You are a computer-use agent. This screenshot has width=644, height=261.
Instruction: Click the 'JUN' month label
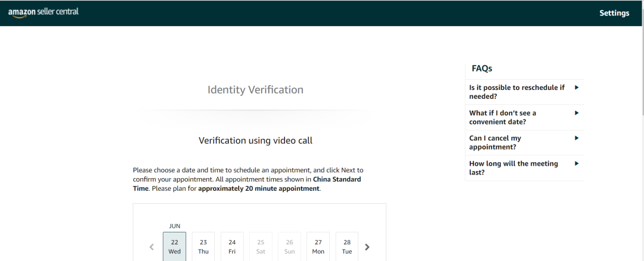(x=175, y=226)
